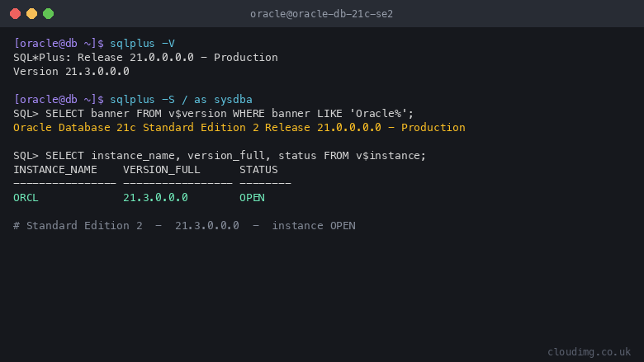The image size is (644, 362).
Task: Minimize the terminal with the yellow button
Action: 31,13
